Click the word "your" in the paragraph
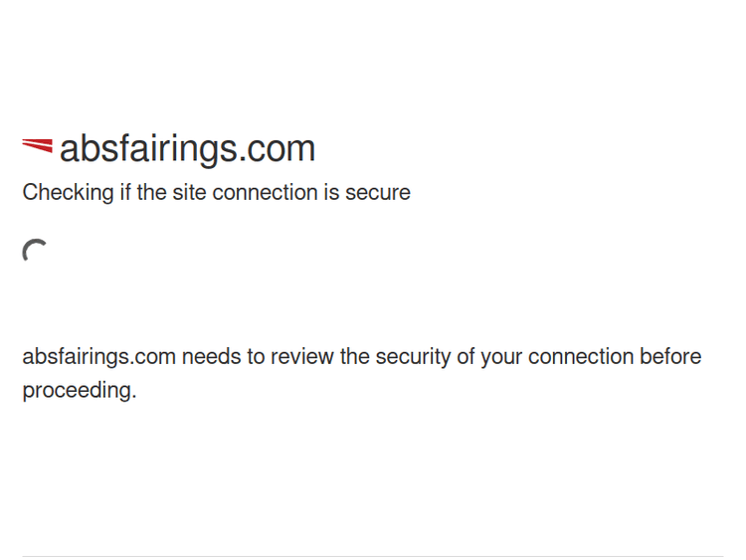This screenshot has height=560, width=746. [501, 357]
